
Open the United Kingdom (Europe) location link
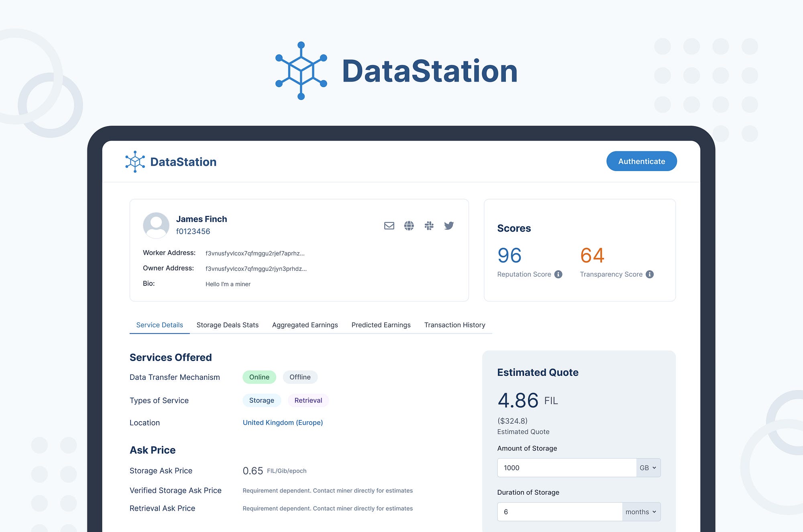[x=282, y=422]
